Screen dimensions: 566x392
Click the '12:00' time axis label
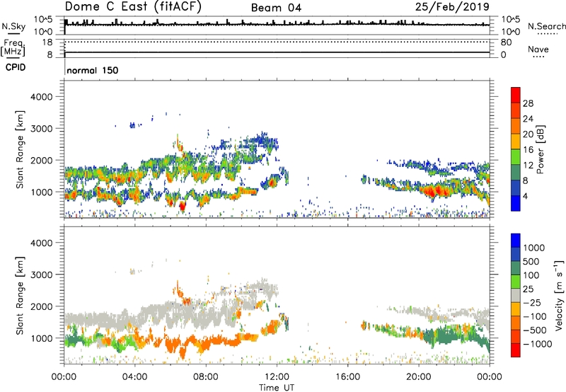pos(277,377)
